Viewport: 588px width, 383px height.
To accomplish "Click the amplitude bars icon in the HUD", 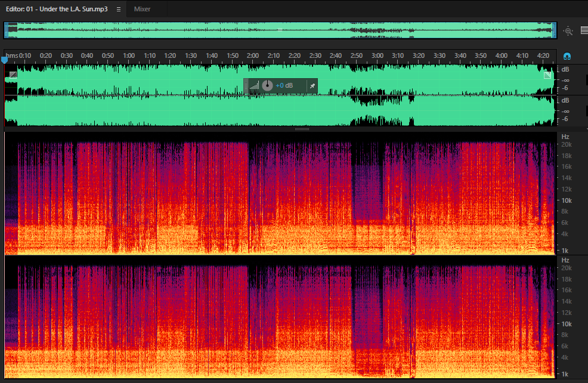I will tap(254, 86).
